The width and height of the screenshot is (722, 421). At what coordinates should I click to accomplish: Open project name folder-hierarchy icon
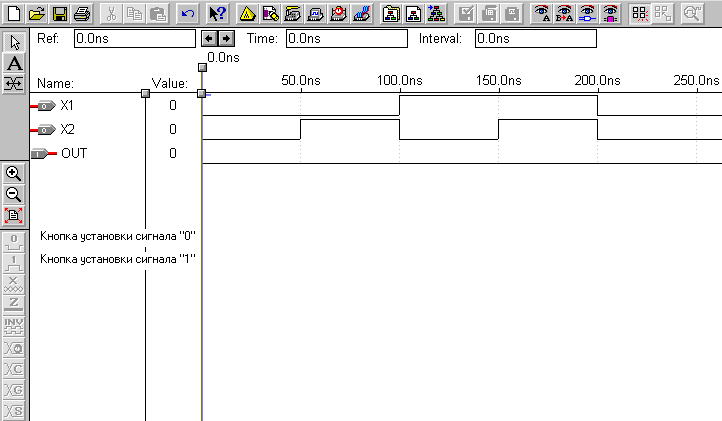391,14
